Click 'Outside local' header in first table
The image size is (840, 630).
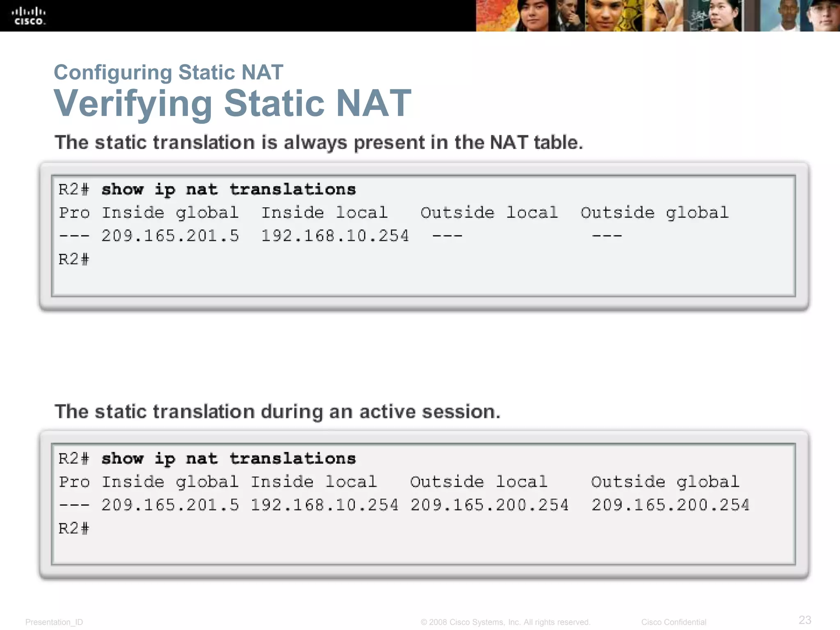tap(489, 212)
